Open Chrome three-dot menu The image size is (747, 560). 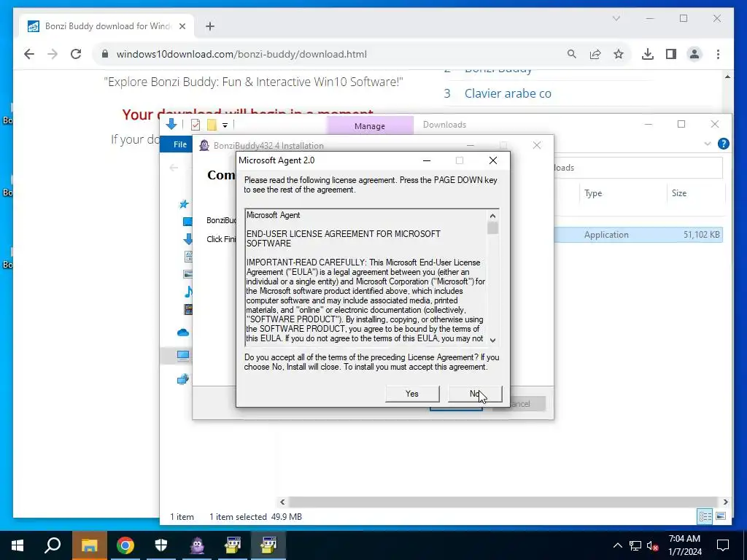pos(718,54)
